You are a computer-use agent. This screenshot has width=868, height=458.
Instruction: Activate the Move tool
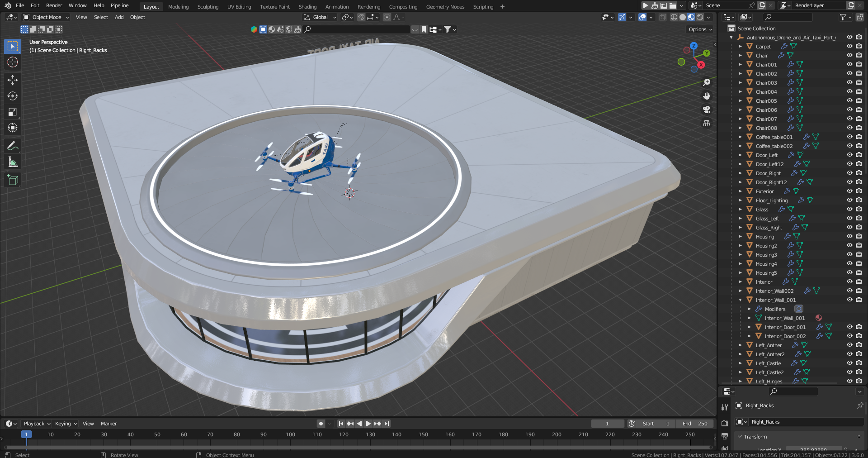point(13,80)
